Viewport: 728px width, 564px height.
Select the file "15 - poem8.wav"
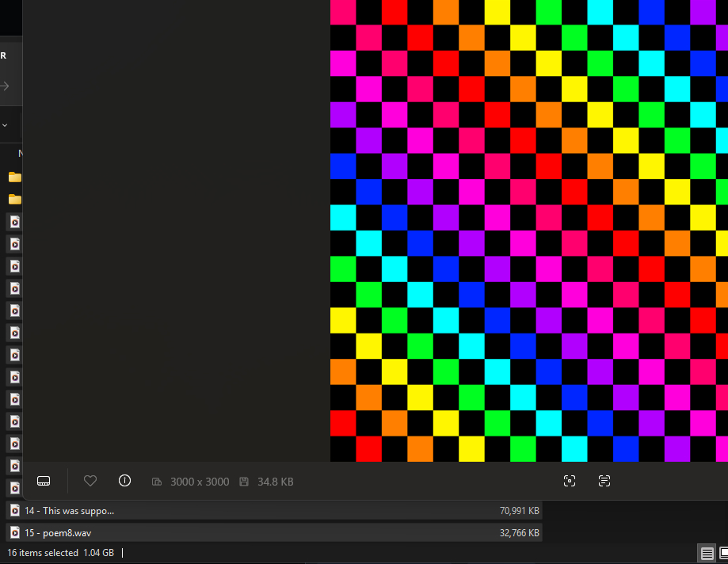[x=58, y=533]
